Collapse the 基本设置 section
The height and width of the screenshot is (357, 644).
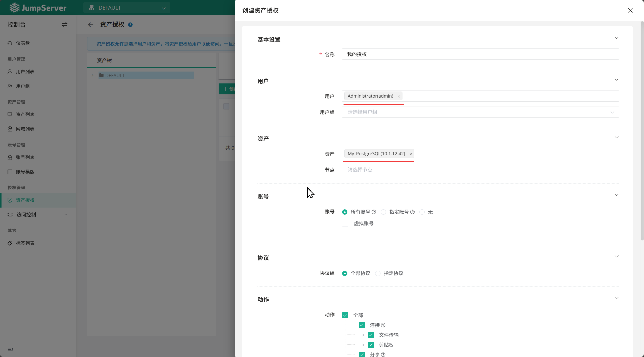coord(616,38)
